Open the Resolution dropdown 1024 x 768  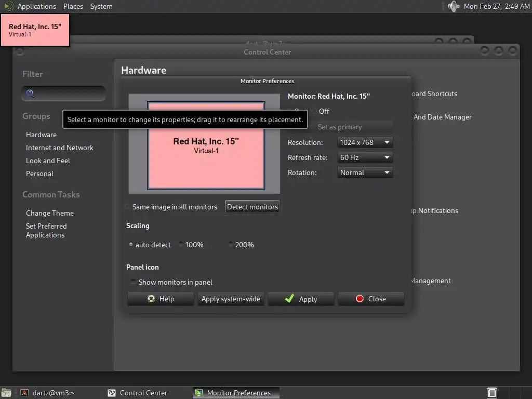pyautogui.click(x=365, y=142)
